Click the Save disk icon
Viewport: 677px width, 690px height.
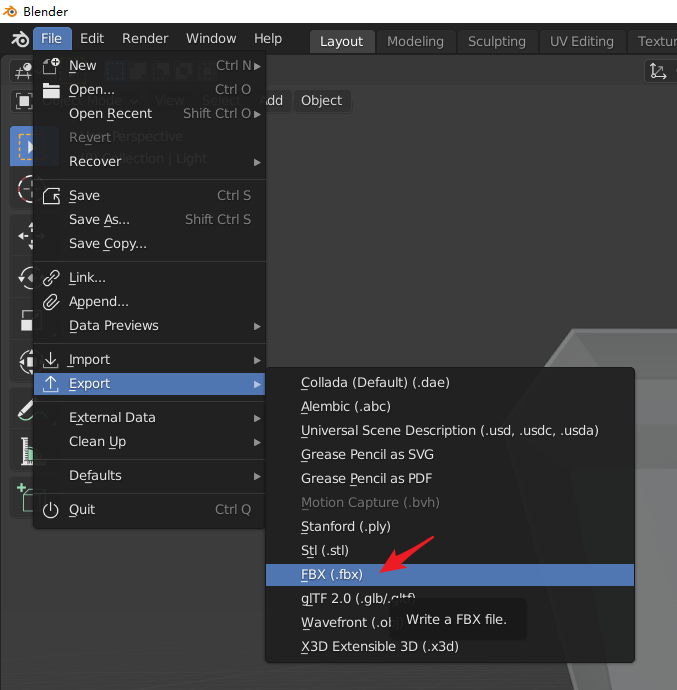click(x=51, y=196)
